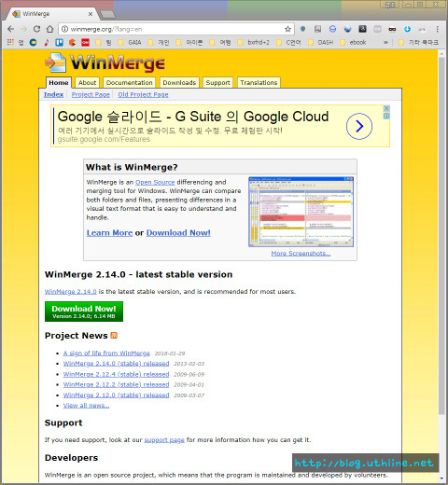Open More Screenshots link

[x=301, y=254]
